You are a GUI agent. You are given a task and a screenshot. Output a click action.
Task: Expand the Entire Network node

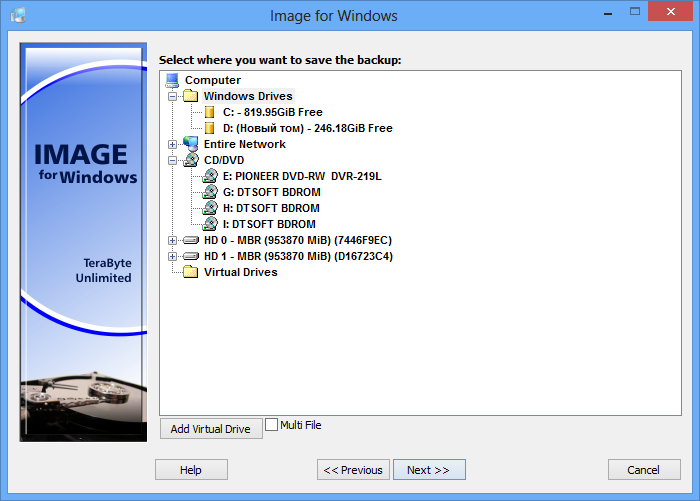172,144
